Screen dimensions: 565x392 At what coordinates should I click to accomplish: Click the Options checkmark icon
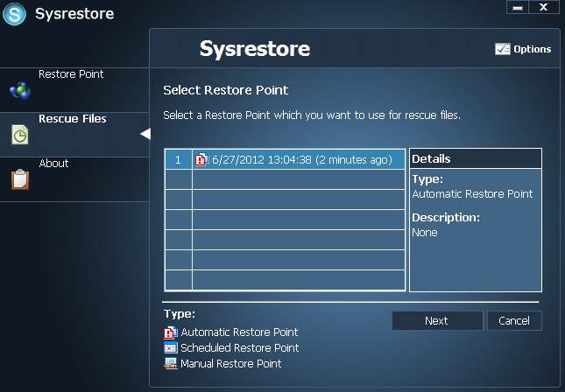502,49
